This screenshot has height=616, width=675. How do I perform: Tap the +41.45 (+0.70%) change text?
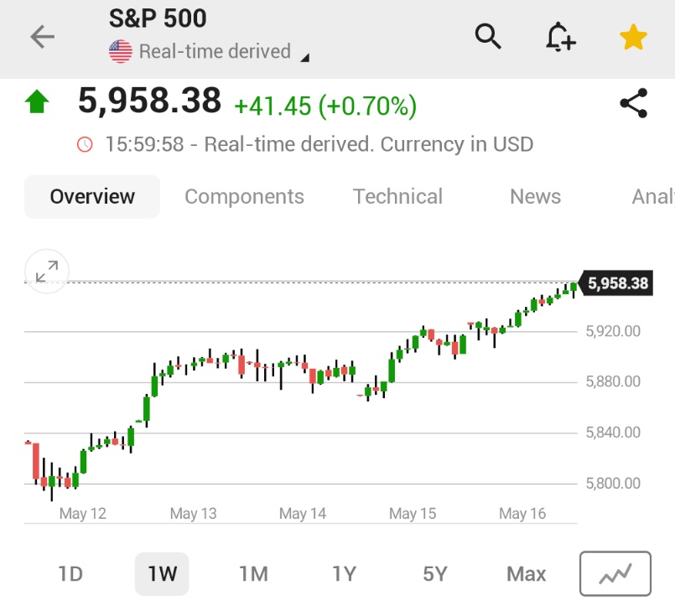[x=325, y=106]
